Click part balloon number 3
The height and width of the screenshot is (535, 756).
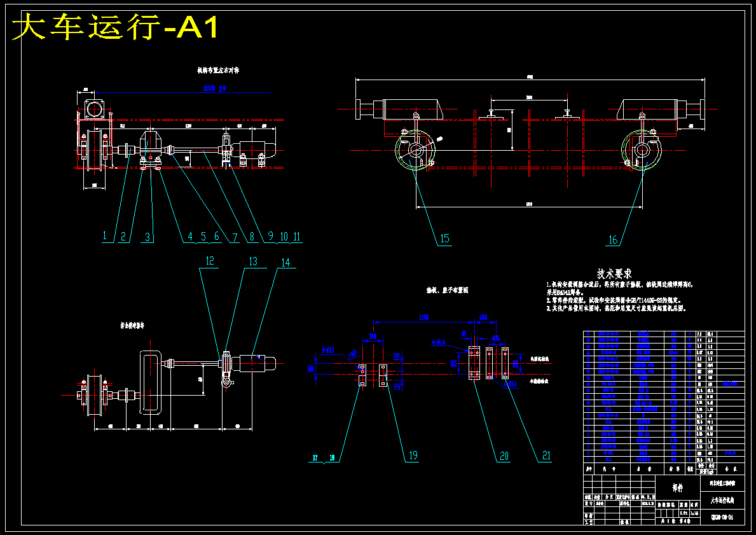(x=148, y=237)
